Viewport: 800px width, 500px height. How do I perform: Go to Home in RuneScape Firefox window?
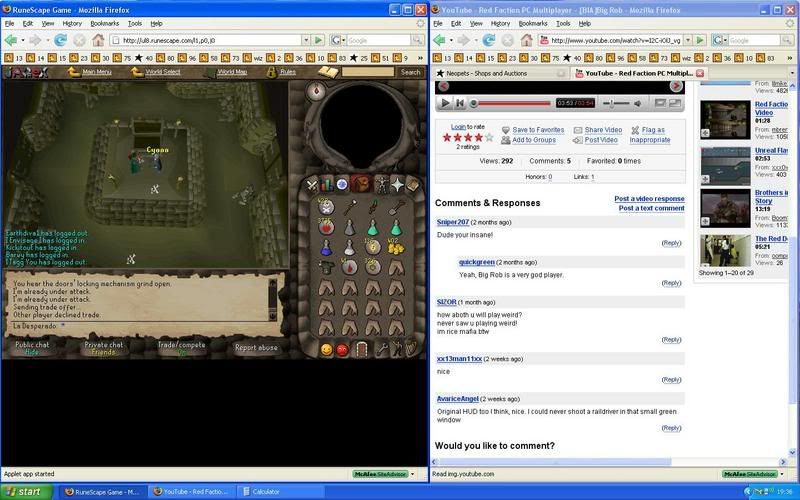click(98, 40)
